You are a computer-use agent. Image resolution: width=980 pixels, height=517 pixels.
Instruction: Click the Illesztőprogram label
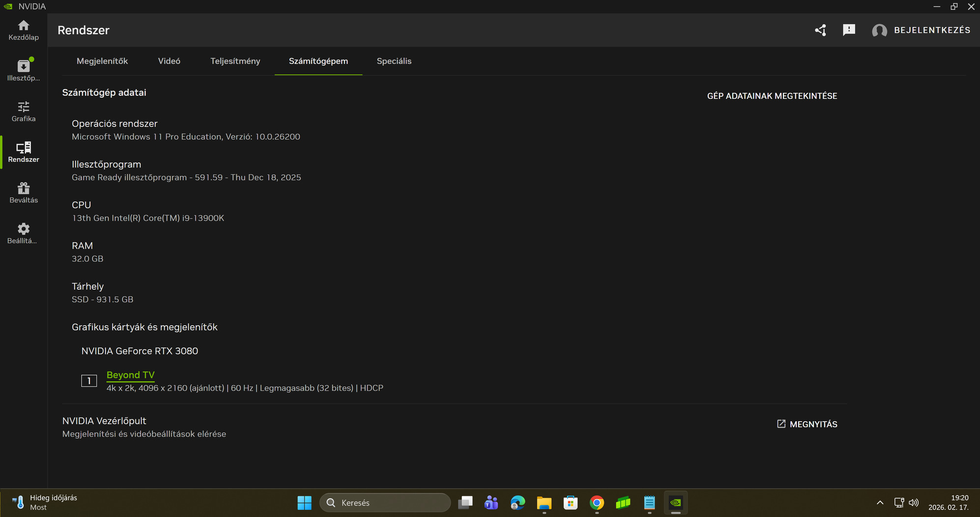(x=106, y=165)
